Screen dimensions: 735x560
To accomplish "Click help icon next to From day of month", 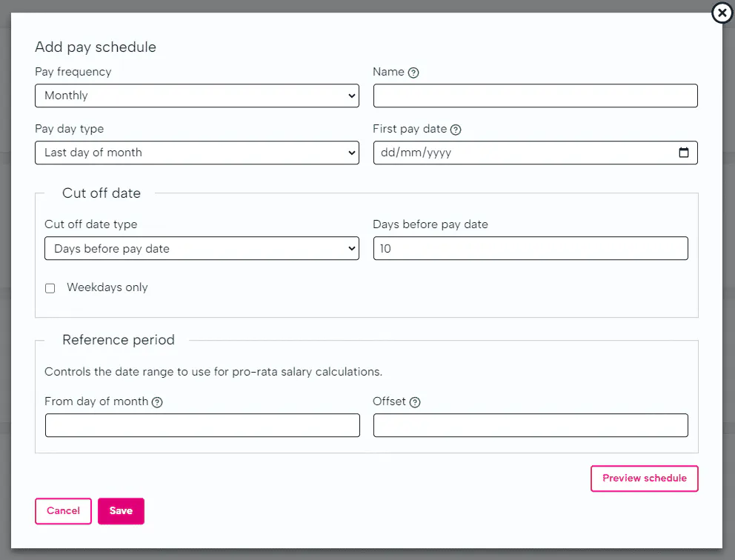I will (x=157, y=402).
